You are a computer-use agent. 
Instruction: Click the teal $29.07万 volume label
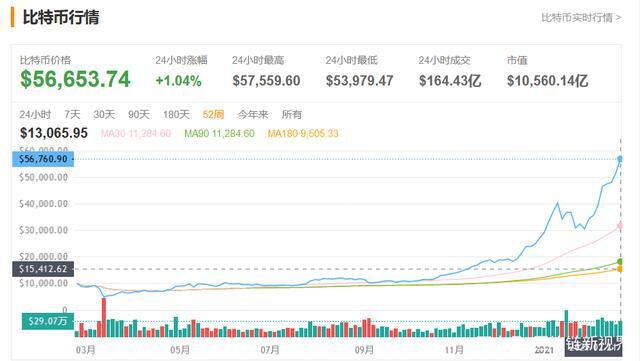[x=47, y=321]
